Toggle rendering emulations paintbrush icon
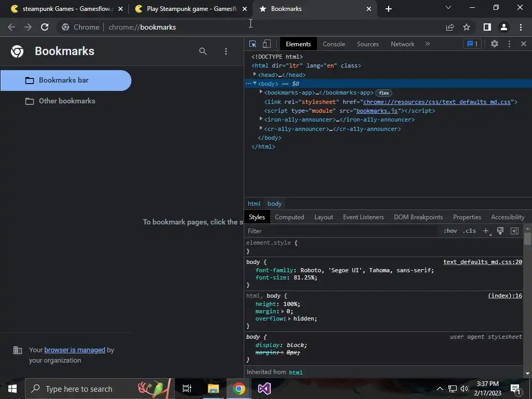The width and height of the screenshot is (532, 399). tap(500, 231)
